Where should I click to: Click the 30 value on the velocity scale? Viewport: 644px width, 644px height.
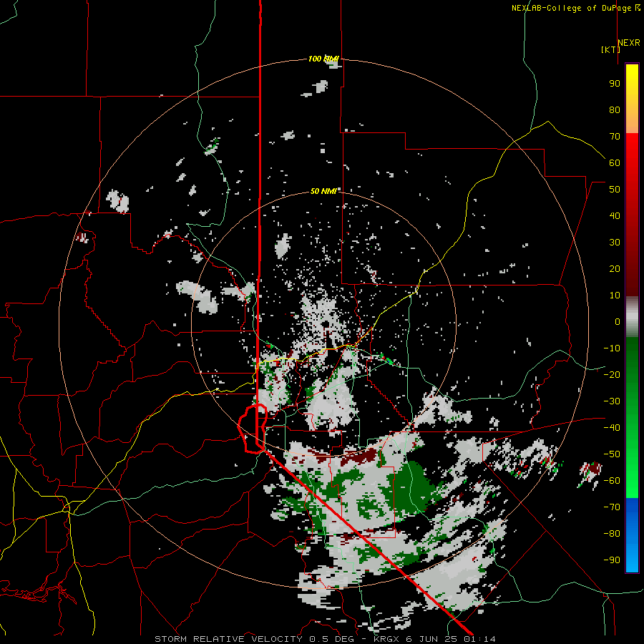[x=615, y=243]
